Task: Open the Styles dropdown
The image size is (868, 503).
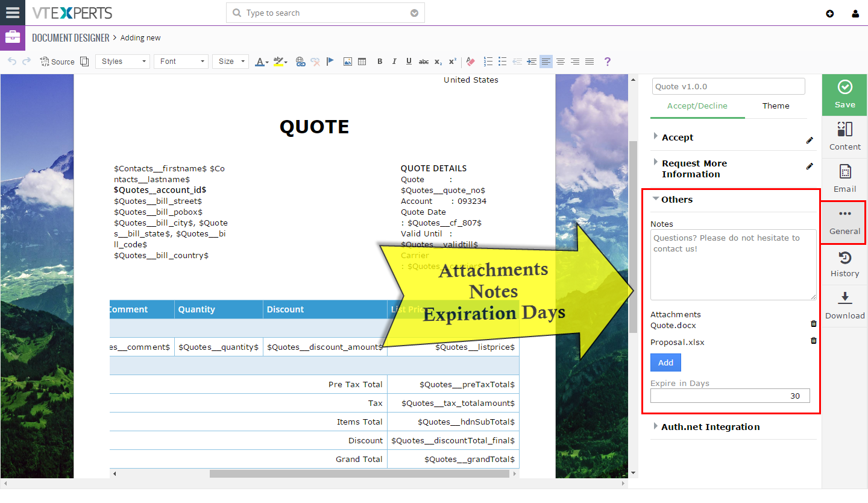Action: (x=122, y=62)
